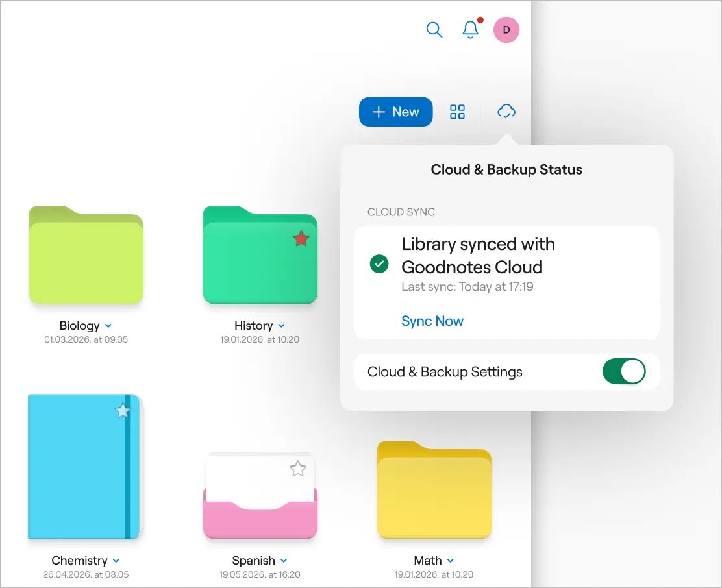Screen dimensions: 722x588
Task: Open the yellow Math folder
Action: (434, 489)
